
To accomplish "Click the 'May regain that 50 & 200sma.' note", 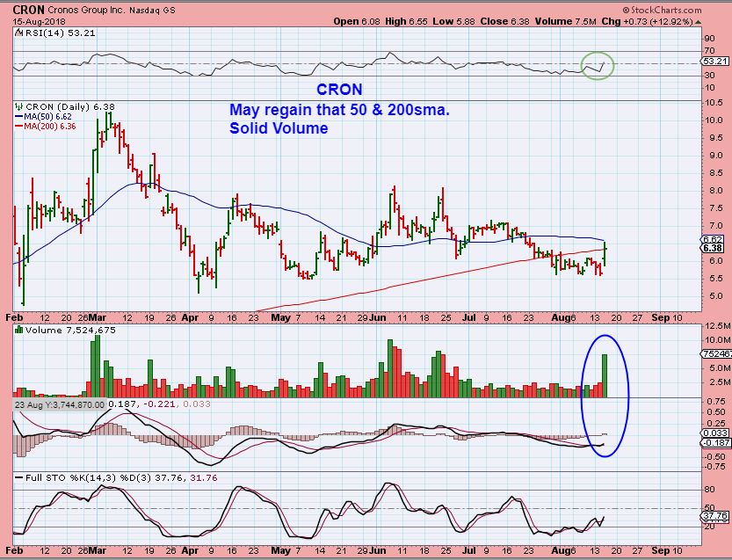I will pos(339,110).
